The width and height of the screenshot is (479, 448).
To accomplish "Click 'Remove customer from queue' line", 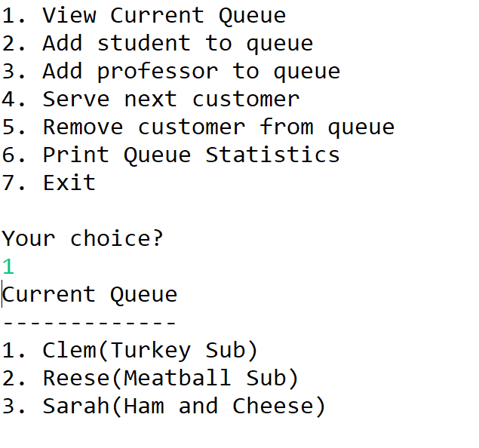I will pyautogui.click(x=198, y=127).
